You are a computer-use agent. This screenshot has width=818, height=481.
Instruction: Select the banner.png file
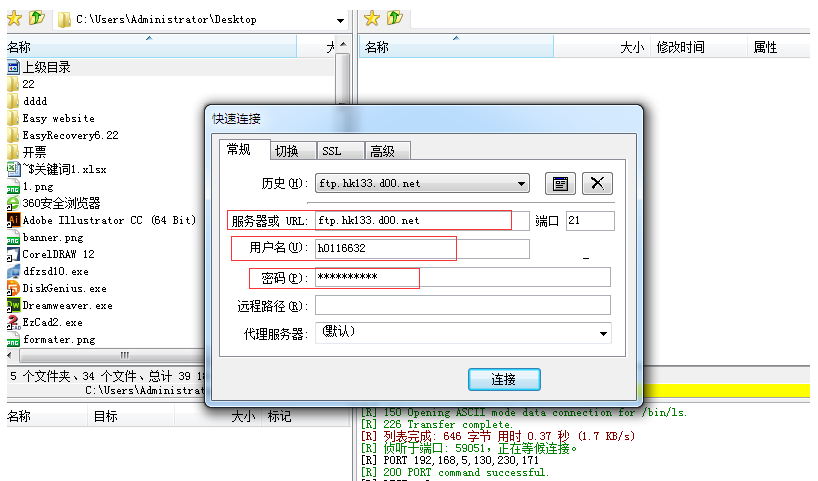point(45,237)
